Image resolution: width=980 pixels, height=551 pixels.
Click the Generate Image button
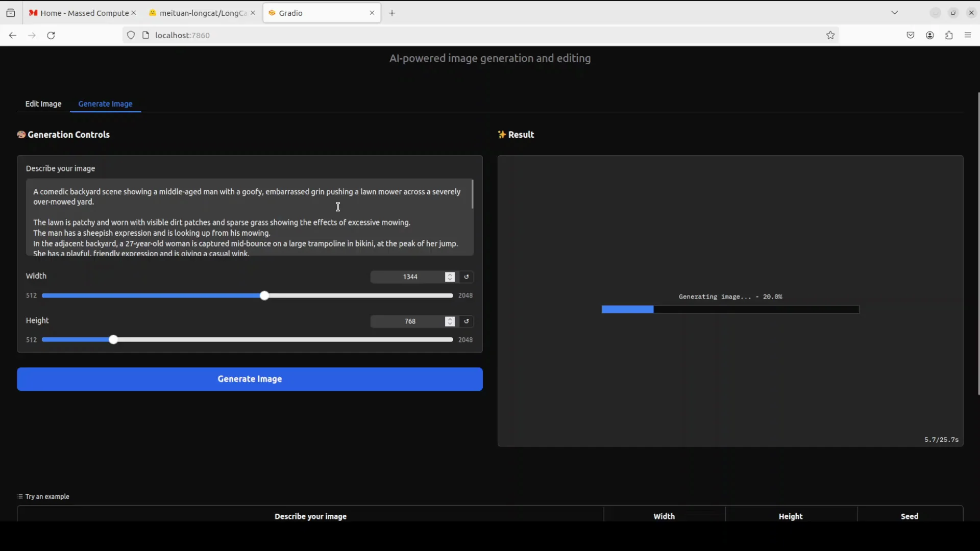click(x=250, y=379)
